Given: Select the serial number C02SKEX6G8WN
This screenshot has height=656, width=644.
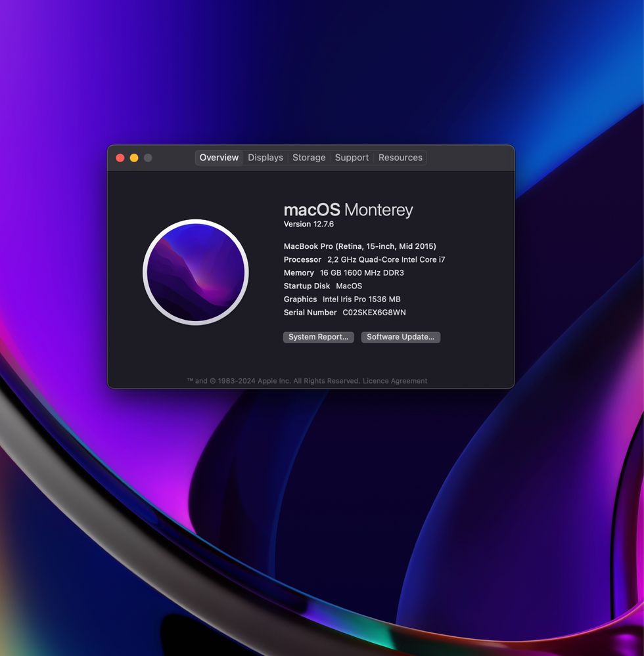Looking at the screenshot, I should click(x=374, y=313).
